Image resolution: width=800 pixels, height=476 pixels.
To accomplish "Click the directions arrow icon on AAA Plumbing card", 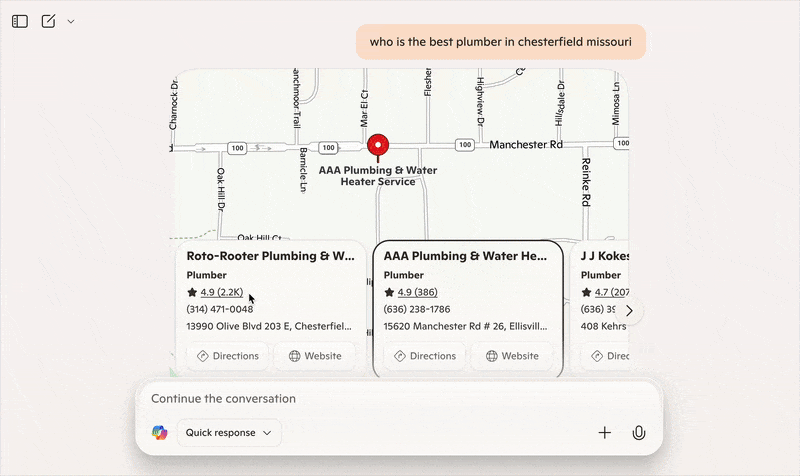I will click(x=400, y=356).
